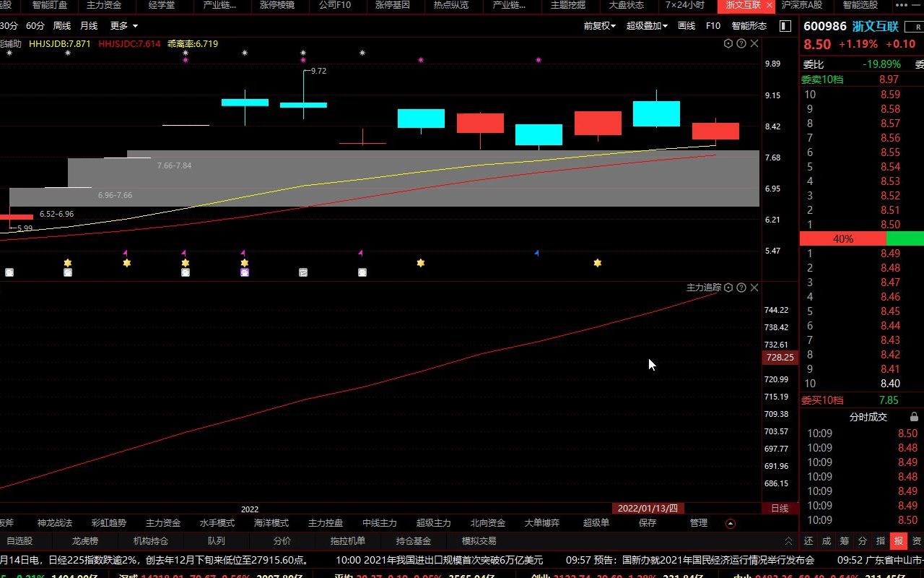This screenshot has width=924, height=578.
Task: Open the 超级叠加 dropdown
Action: (x=647, y=26)
